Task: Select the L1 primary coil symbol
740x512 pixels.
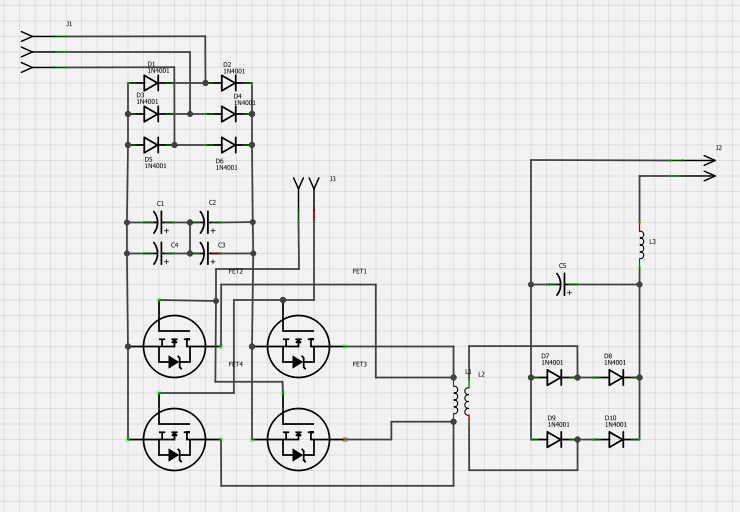Action: pyautogui.click(x=455, y=401)
